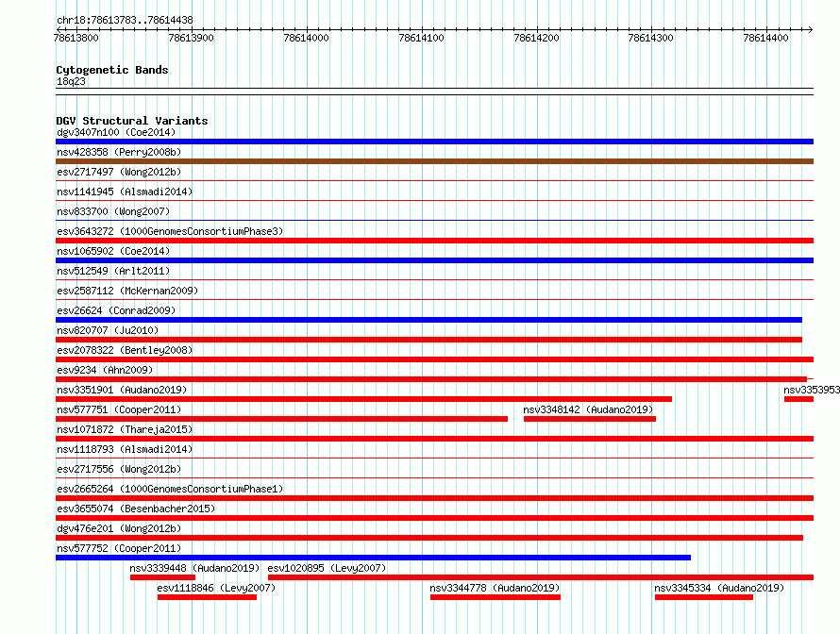Click the blue dgv3407n100 variant bar

434,142
